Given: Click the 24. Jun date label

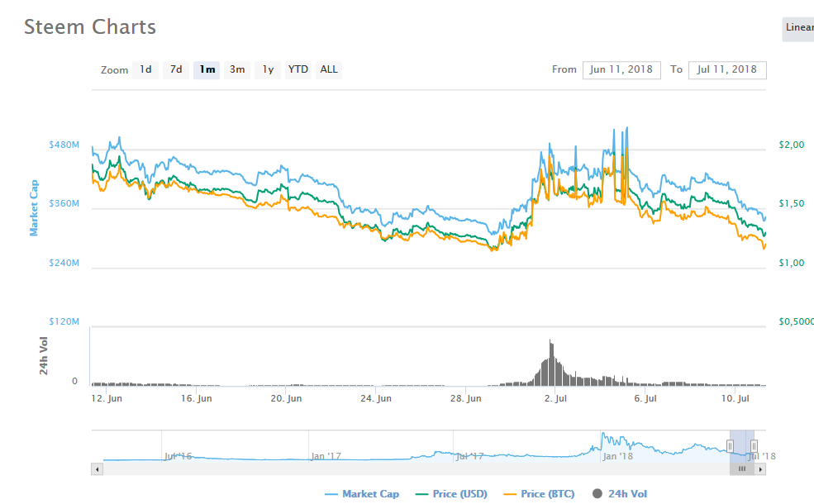Looking at the screenshot, I should pos(376,398).
